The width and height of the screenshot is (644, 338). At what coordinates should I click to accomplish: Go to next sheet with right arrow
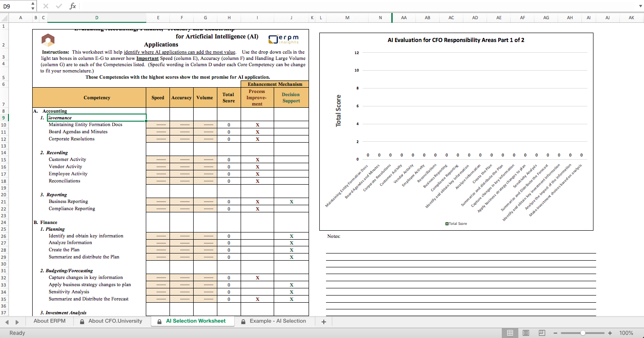17,322
